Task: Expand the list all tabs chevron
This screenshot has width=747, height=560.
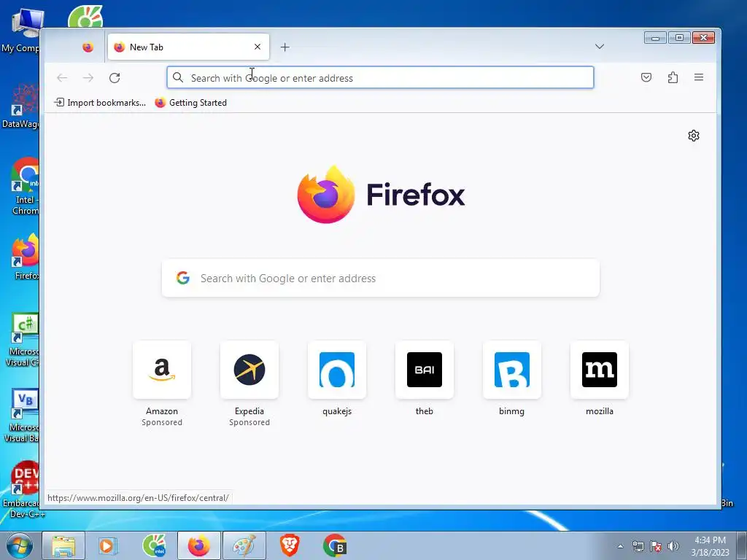Action: [x=600, y=47]
